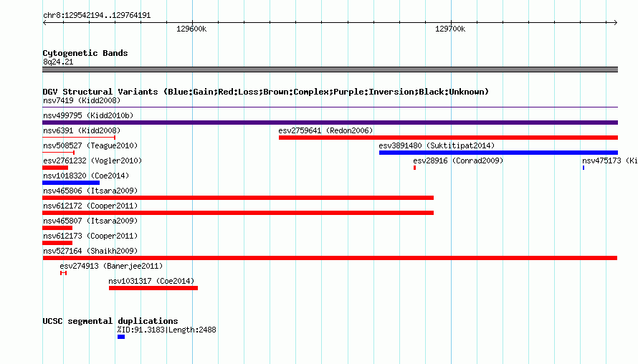638x364 pixels.
Task: Click the tiny nsv475173 blue marker
Action: [x=584, y=168]
